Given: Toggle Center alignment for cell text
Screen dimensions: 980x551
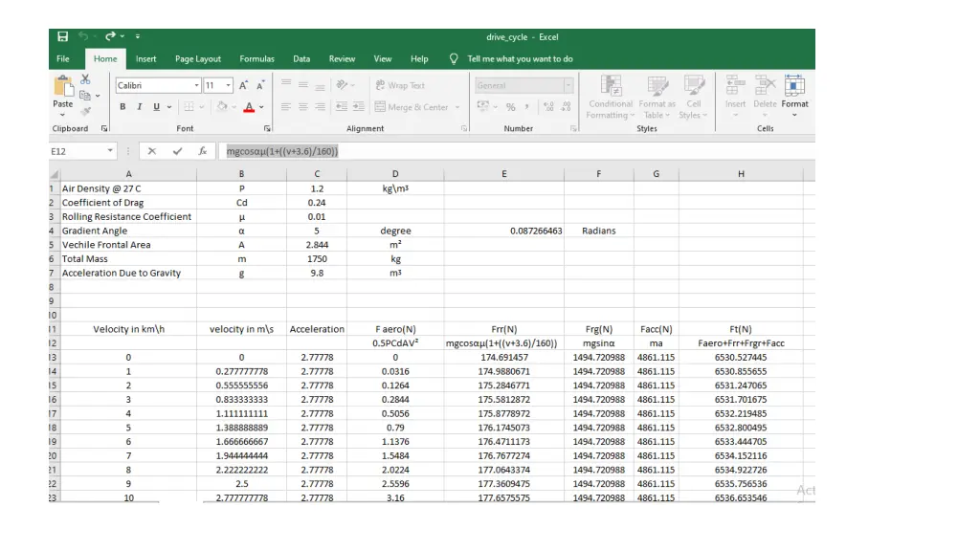Looking at the screenshot, I should (303, 107).
